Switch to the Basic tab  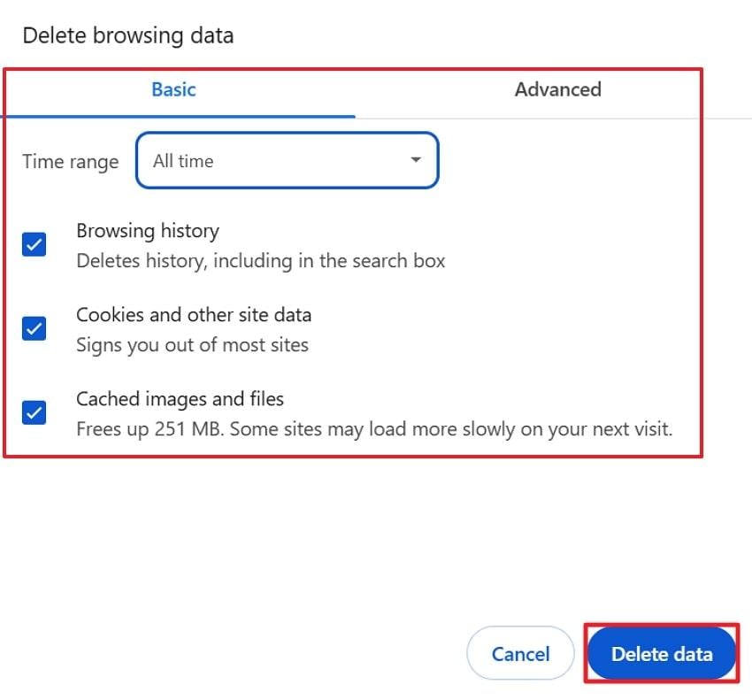click(x=173, y=89)
